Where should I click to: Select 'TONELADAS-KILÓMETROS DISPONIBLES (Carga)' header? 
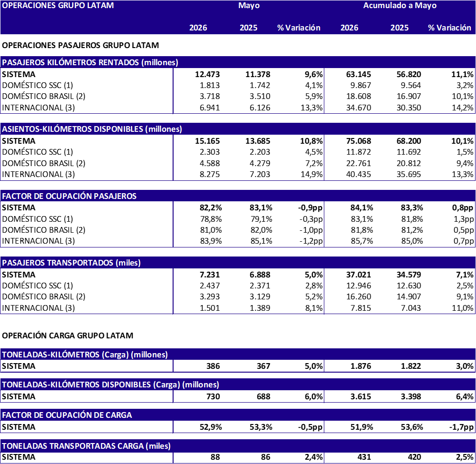110,385
